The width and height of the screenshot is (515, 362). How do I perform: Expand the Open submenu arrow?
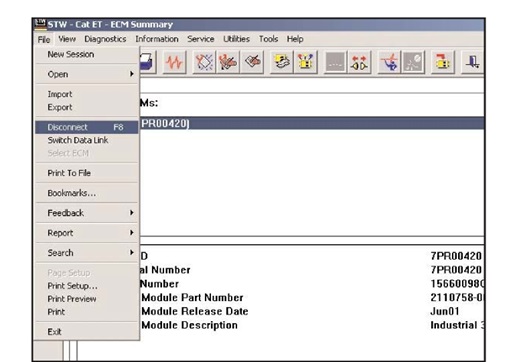coord(132,74)
